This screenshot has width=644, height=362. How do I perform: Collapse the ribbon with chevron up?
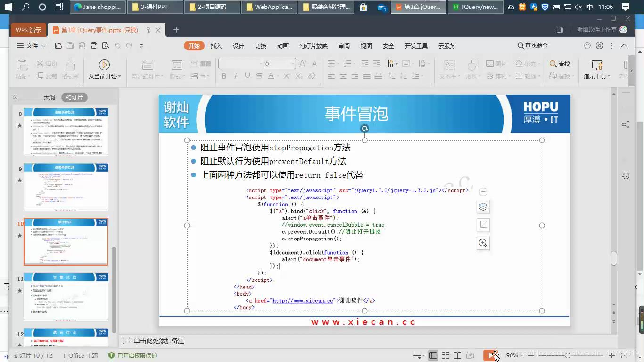624,46
